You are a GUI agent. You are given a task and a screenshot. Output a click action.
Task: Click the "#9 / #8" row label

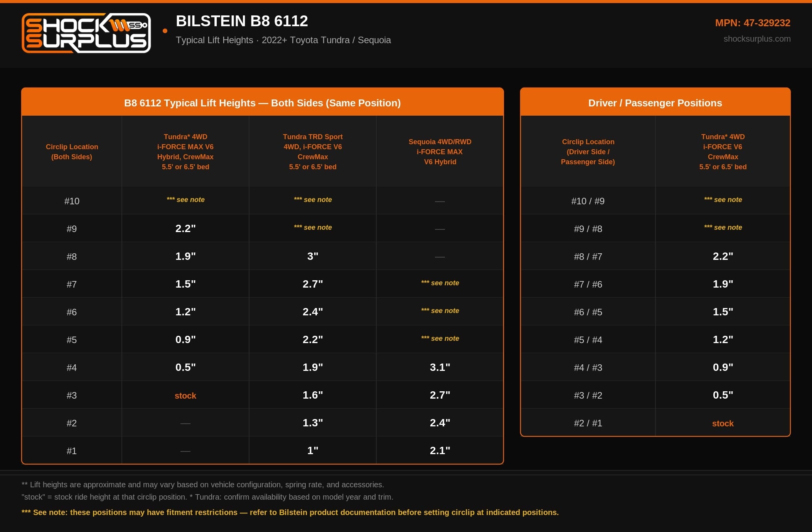tap(588, 229)
